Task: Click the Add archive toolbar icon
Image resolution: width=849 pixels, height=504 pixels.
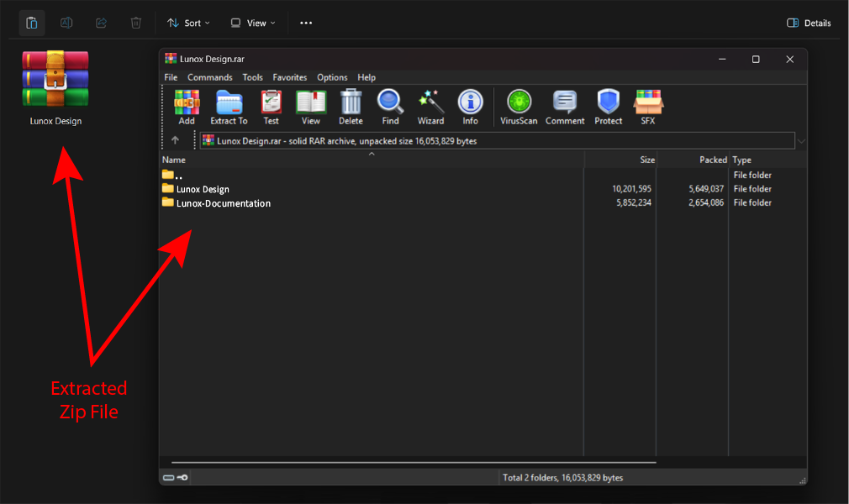Action: tap(187, 107)
